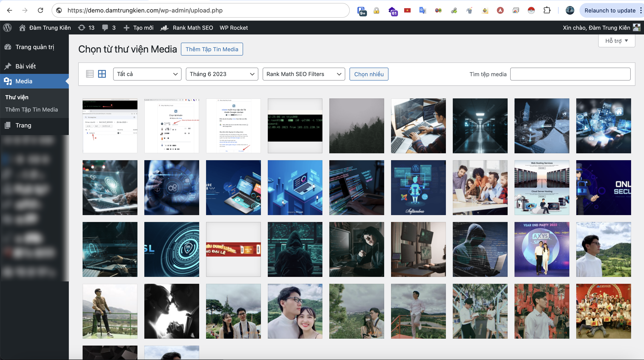
Task: Reload the current page
Action: [x=40, y=10]
